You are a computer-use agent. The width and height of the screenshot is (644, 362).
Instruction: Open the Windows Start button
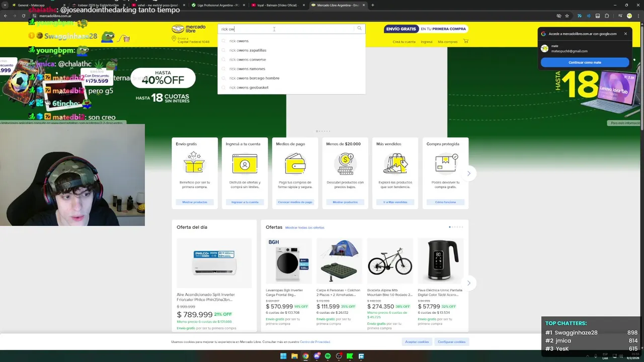pos(283,356)
